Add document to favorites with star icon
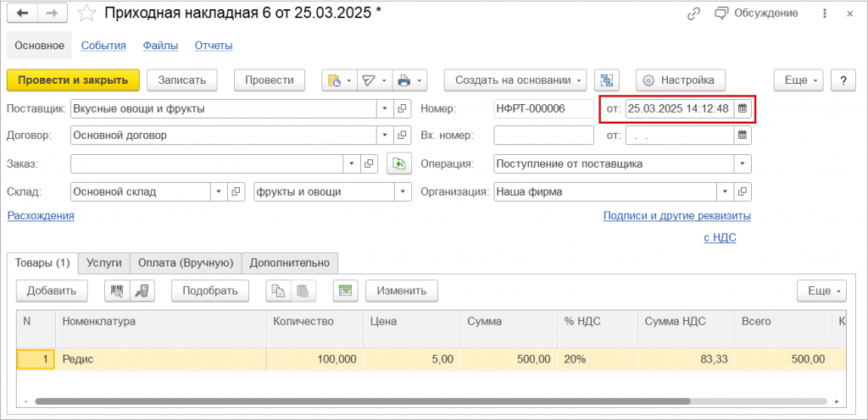The width and height of the screenshot is (868, 420). 86,14
